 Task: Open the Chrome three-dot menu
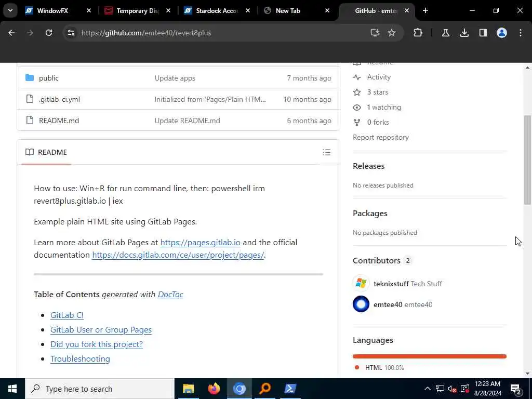pyautogui.click(x=521, y=33)
